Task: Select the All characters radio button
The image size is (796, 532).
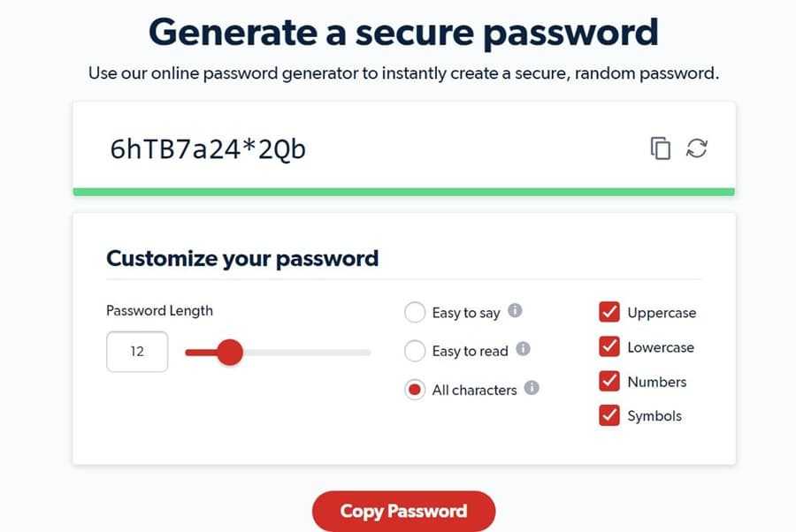Action: (x=414, y=390)
